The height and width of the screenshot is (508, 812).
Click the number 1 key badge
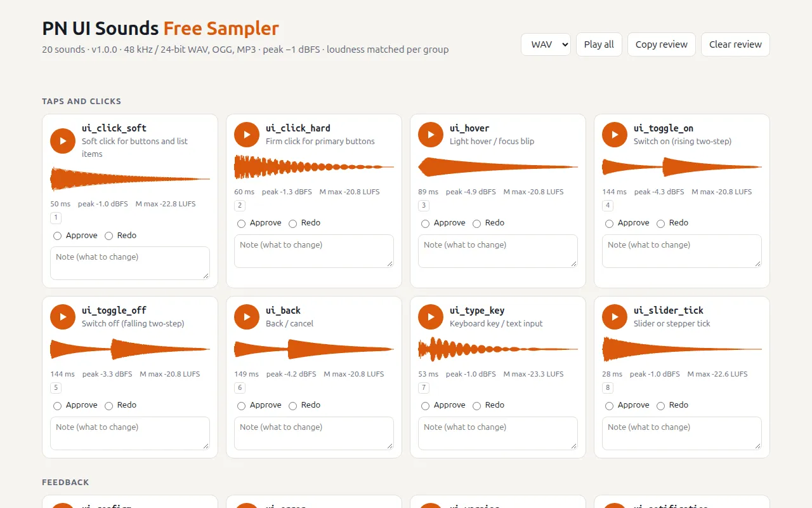tap(56, 218)
